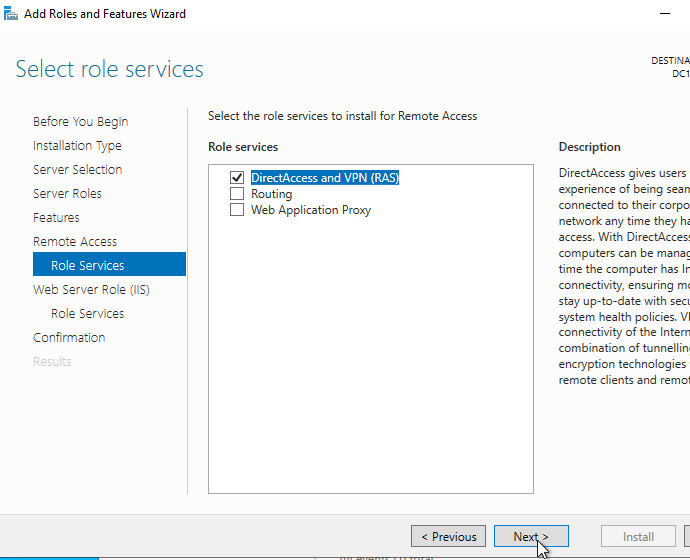Click the Previous button
690x560 pixels.
(x=448, y=537)
